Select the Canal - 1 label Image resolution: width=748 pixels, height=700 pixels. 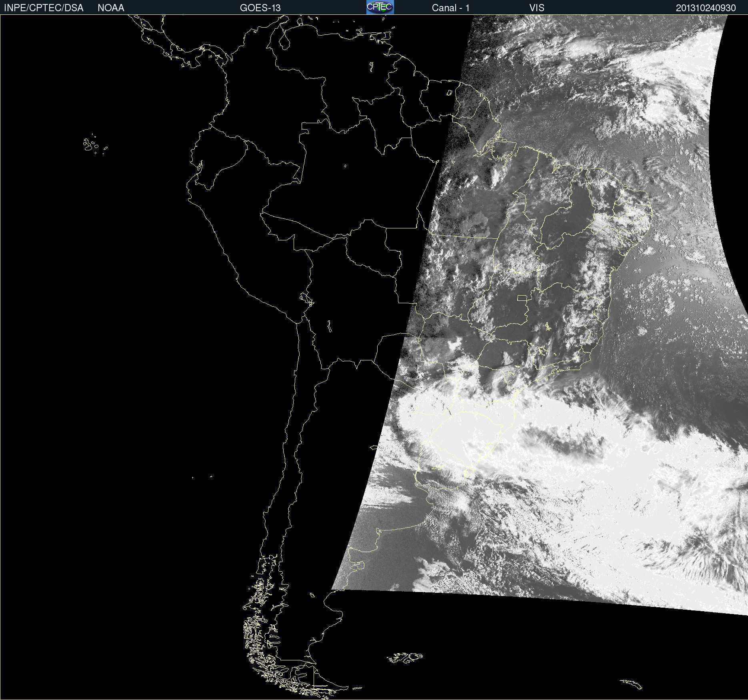point(451,8)
